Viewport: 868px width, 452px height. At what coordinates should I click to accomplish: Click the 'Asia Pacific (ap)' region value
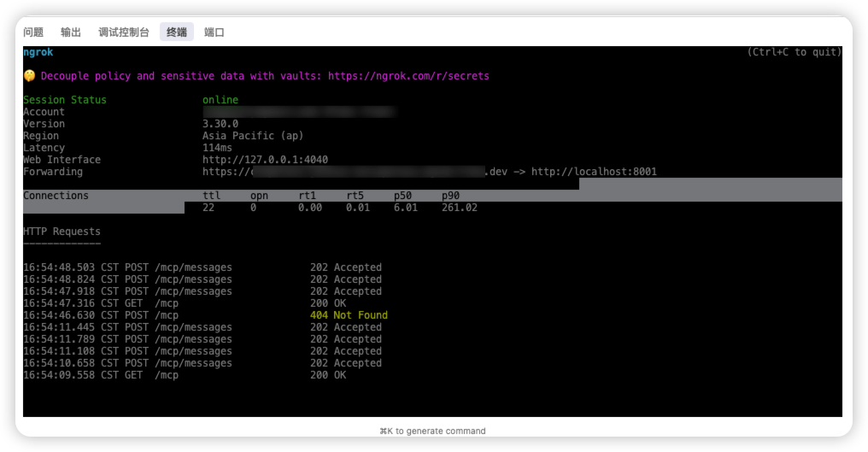tap(253, 136)
